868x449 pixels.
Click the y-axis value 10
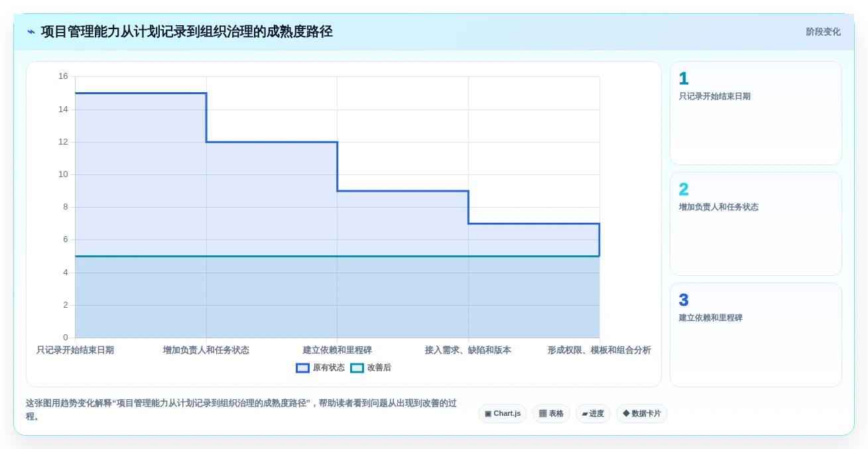pos(63,174)
